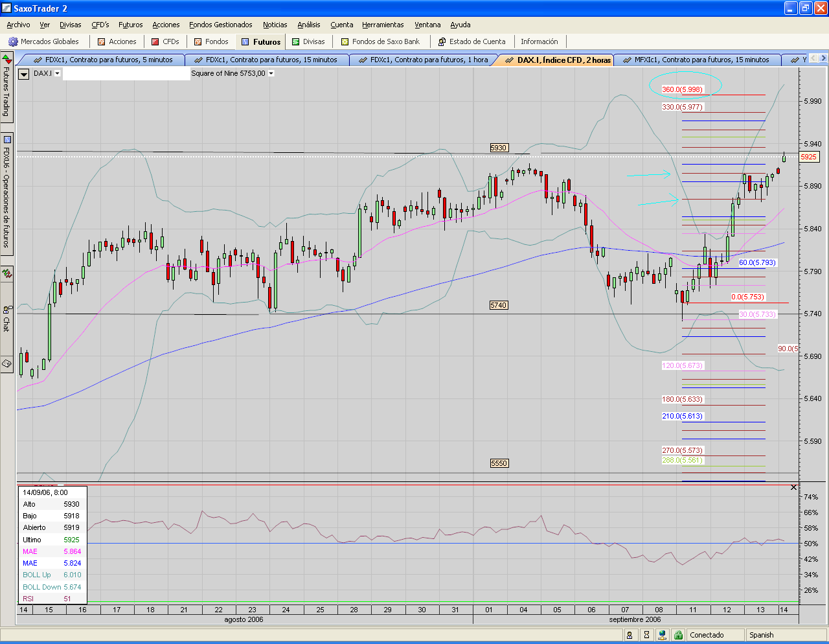The image size is (829, 644).
Task: Click the 60.0(5.793) level label
Action: pos(757,262)
